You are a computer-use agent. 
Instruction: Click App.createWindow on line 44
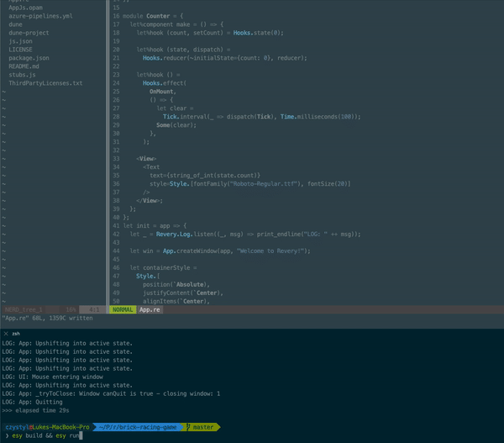[190, 251]
